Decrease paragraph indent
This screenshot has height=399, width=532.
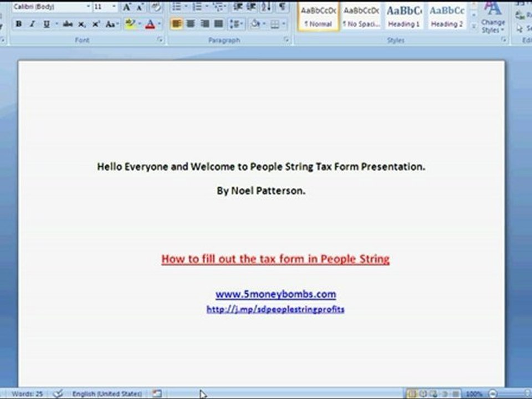click(238, 7)
